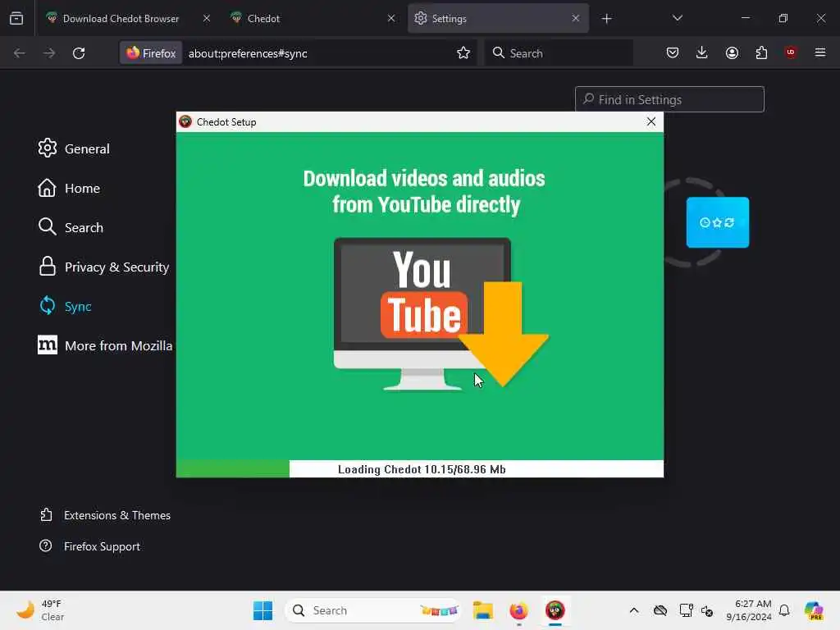The image size is (840, 630).
Task: Click the OneDrive cloud tray icon
Action: 660,610
